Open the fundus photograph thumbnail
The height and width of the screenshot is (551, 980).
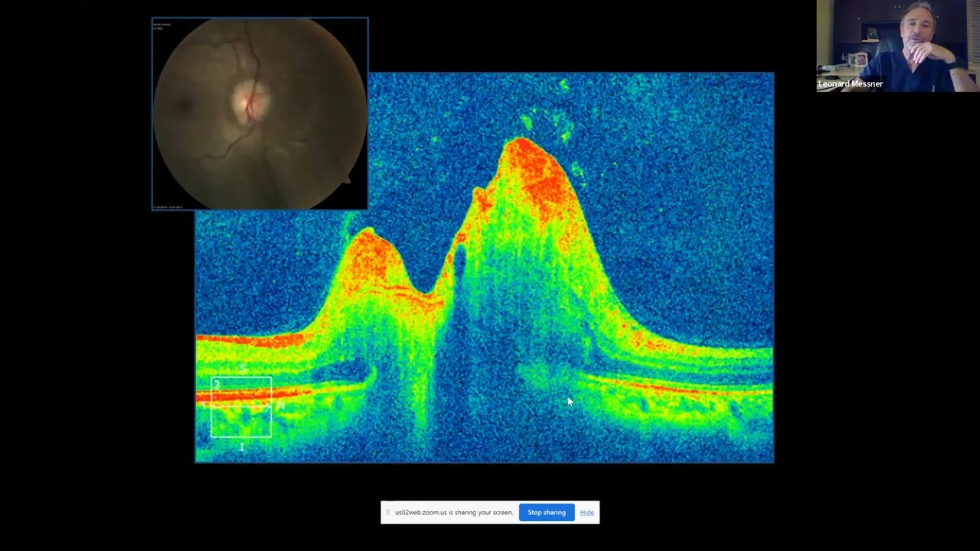click(x=260, y=113)
